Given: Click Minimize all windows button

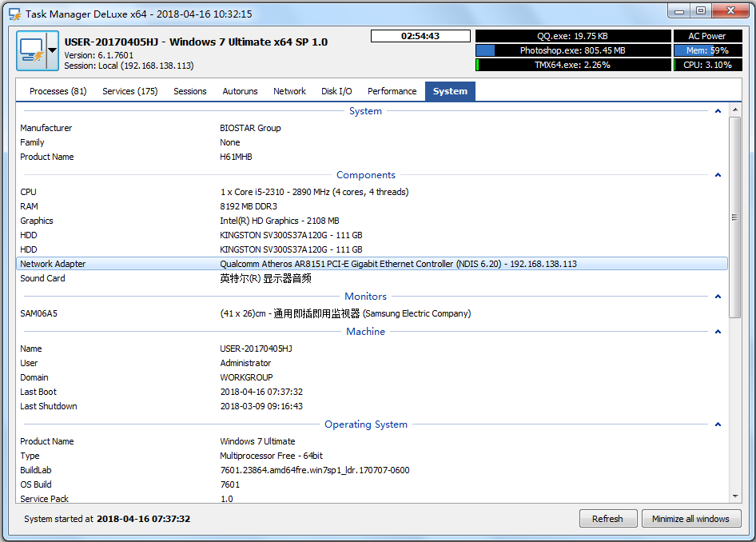Looking at the screenshot, I should [691, 519].
